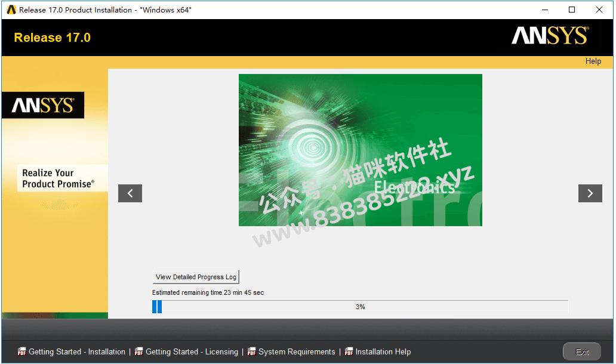Image resolution: width=616 pixels, height=364 pixels.
Task: Click the 3% installation progress bar
Action: [x=361, y=307]
